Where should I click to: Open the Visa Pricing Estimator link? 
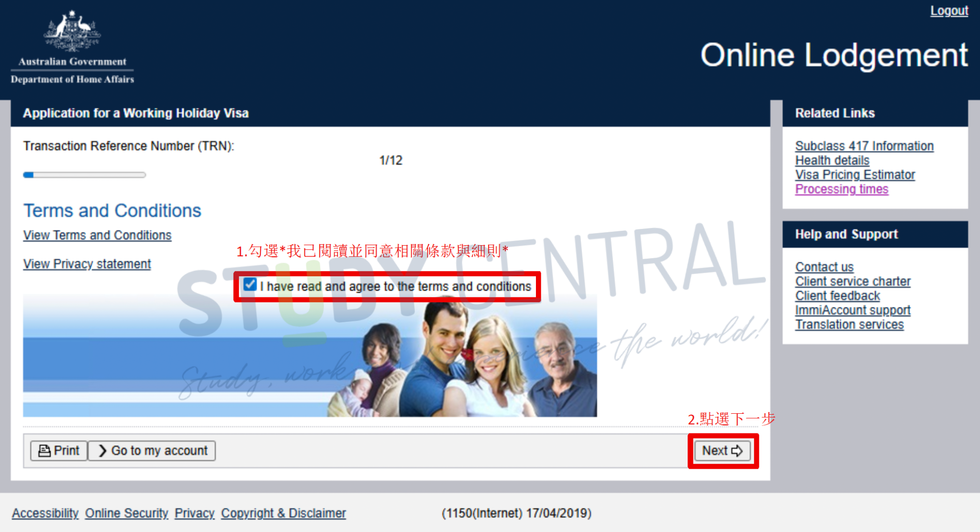click(855, 175)
